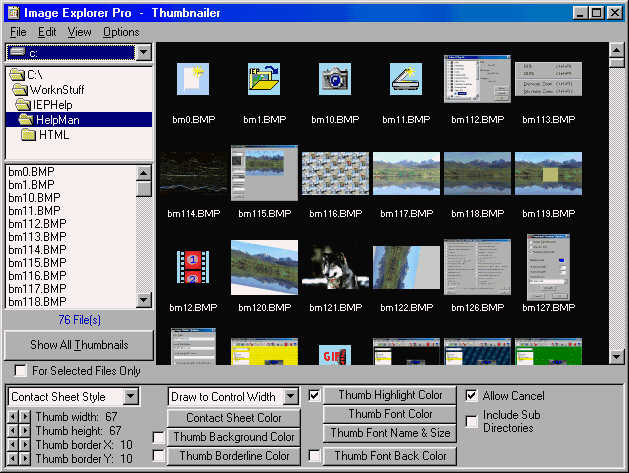Click thumbnail pane scroll up arrow
Viewport: 629px width, 473px height.
click(x=616, y=50)
